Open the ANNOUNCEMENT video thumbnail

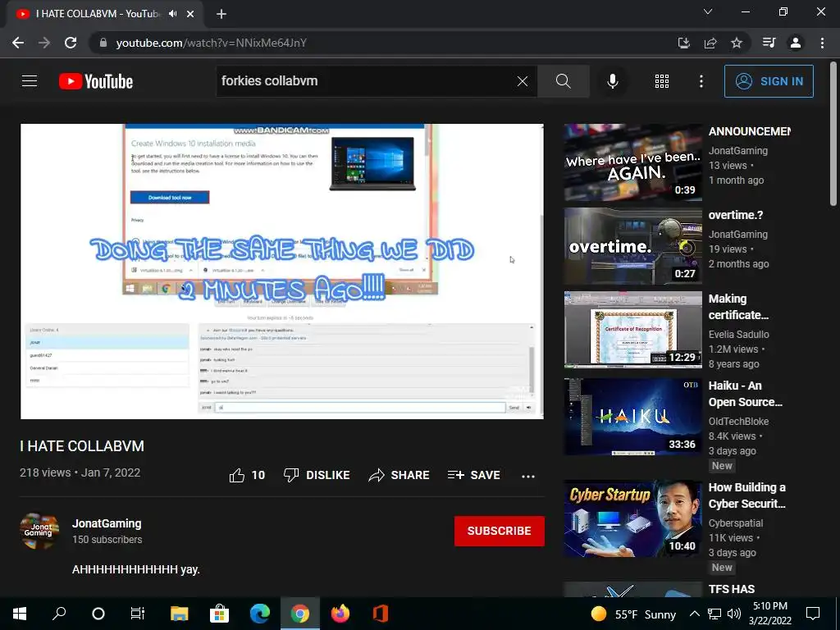point(632,162)
